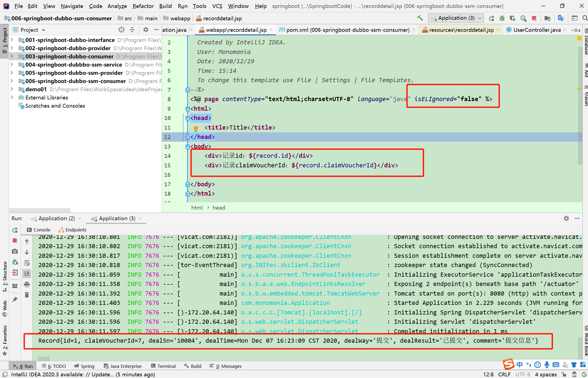588x378 pixels.
Task: Open Run panel settings gear
Action: 566,218
